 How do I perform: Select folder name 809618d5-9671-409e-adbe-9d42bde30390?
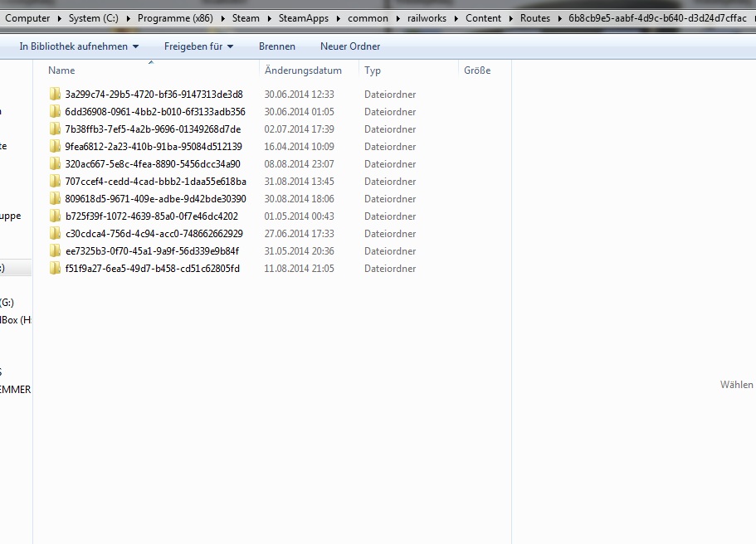click(x=155, y=198)
